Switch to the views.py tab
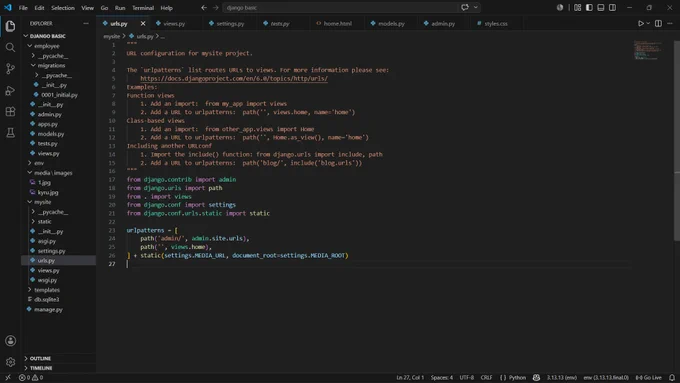Image resolution: width=680 pixels, height=383 pixels. (x=174, y=23)
